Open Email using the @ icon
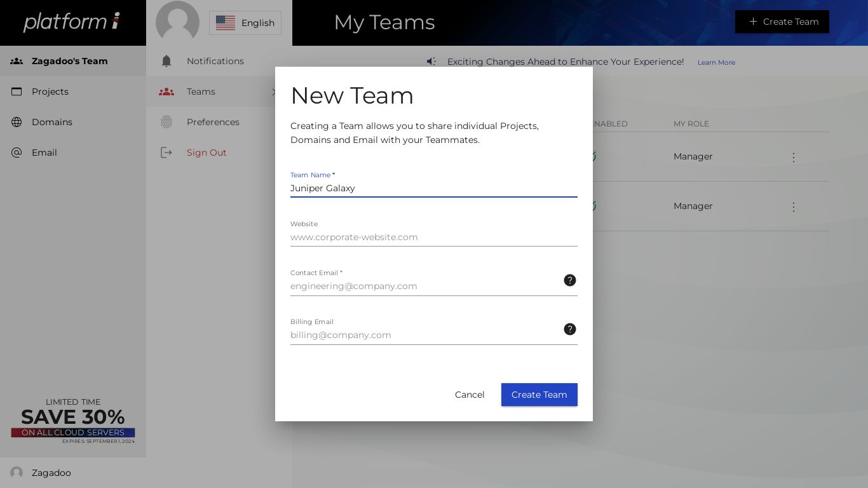The width and height of the screenshot is (868, 488). (x=17, y=152)
